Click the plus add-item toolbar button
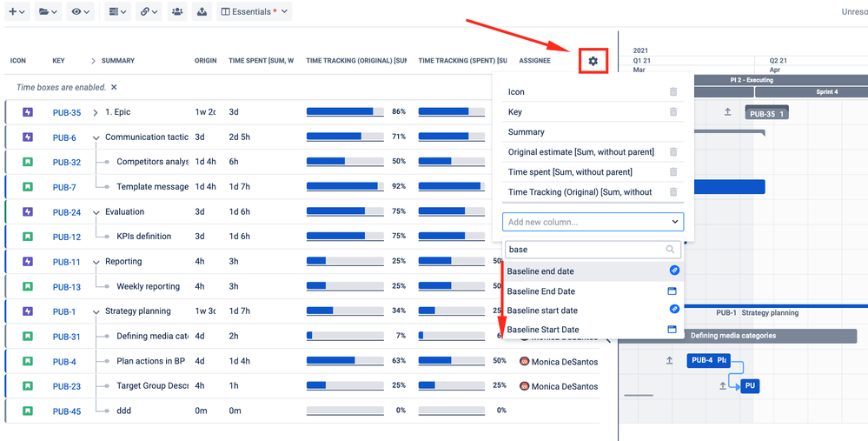 click(17, 11)
